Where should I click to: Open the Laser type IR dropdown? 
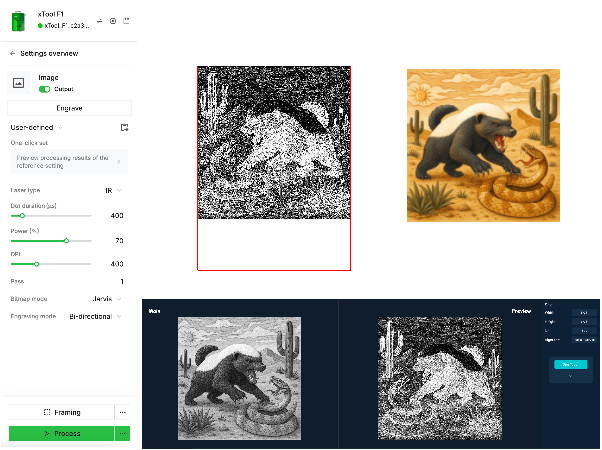tap(113, 189)
